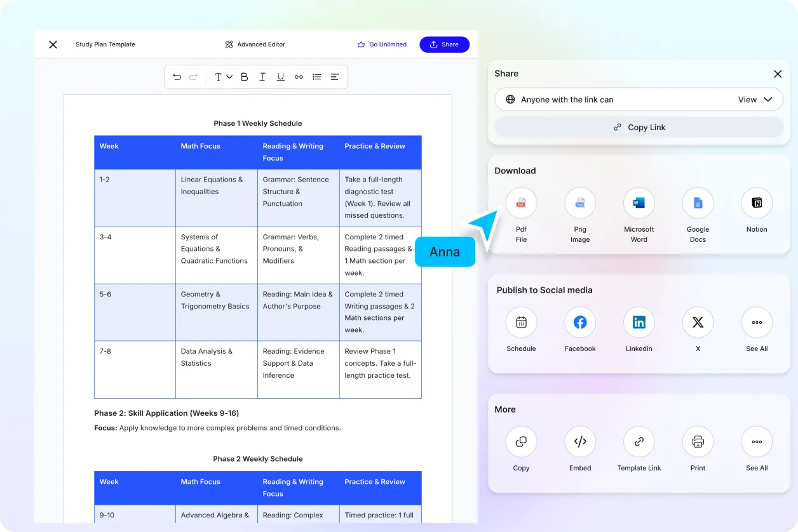
Task: Export to Google Docs
Action: coord(698,203)
